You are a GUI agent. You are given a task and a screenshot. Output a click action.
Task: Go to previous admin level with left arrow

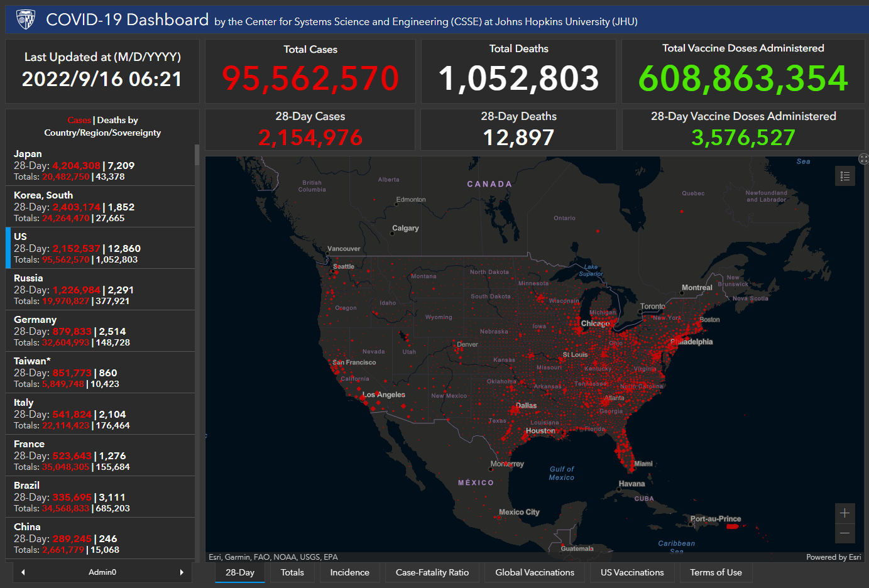coord(23,572)
